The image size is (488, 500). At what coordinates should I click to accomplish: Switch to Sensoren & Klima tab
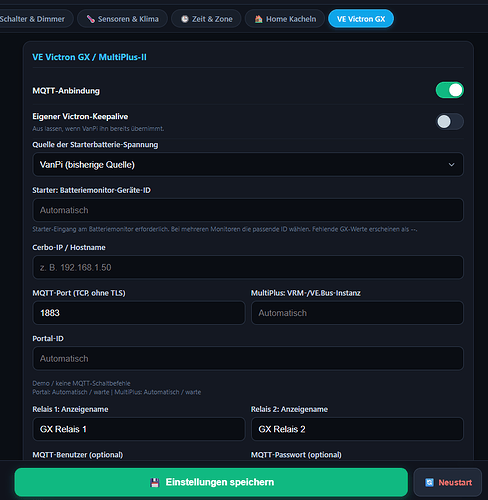click(x=122, y=19)
